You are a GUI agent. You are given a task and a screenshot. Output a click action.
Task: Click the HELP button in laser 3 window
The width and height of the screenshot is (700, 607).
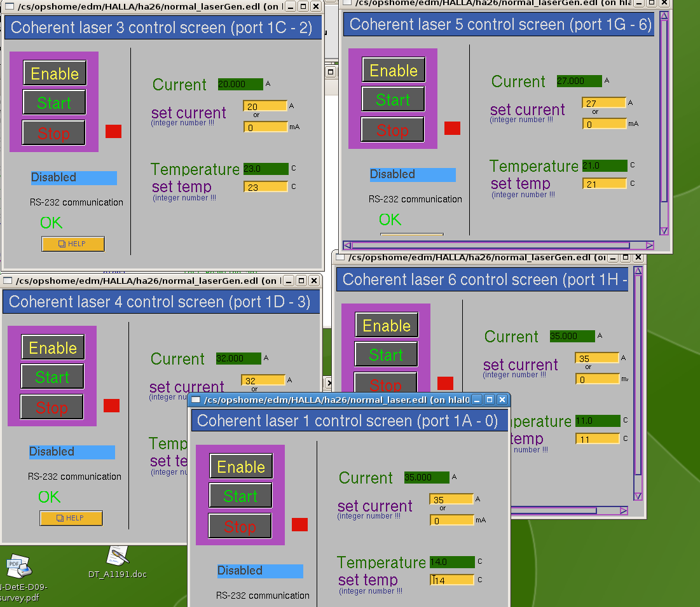click(73, 244)
